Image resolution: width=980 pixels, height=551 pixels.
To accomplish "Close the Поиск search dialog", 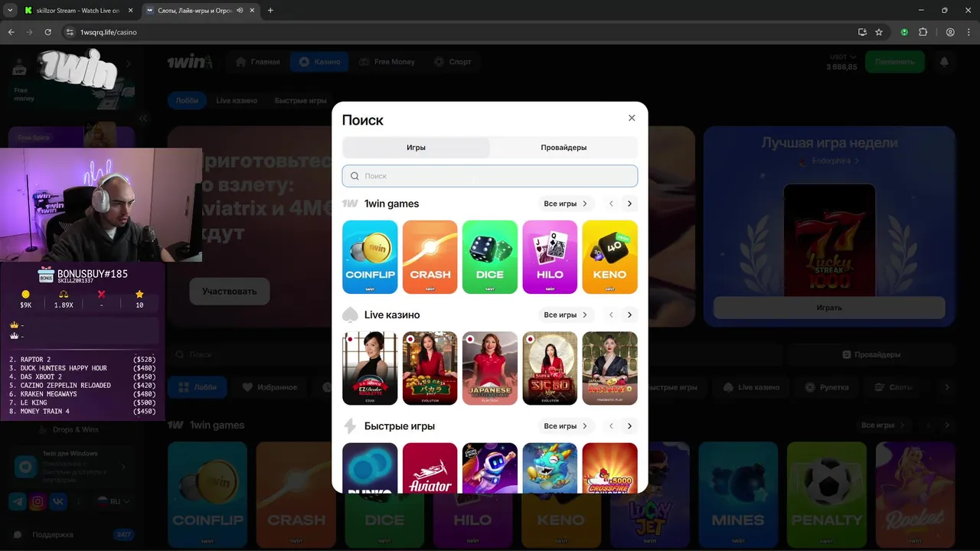I will (632, 118).
